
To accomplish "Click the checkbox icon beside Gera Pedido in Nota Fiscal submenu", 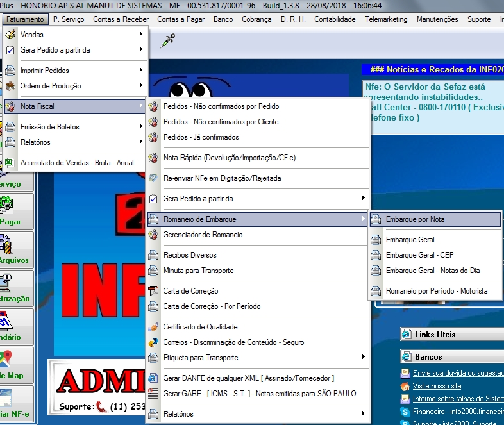I will pos(153,199).
